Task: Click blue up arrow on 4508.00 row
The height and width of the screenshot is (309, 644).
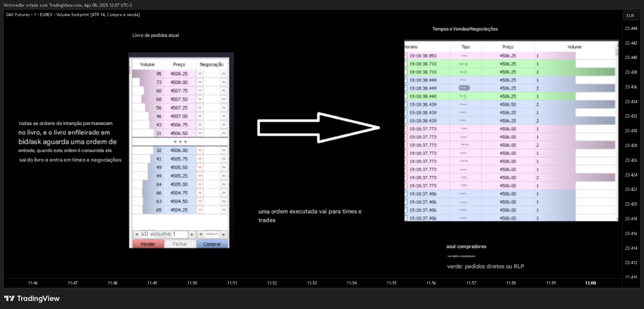Action: [x=224, y=82]
